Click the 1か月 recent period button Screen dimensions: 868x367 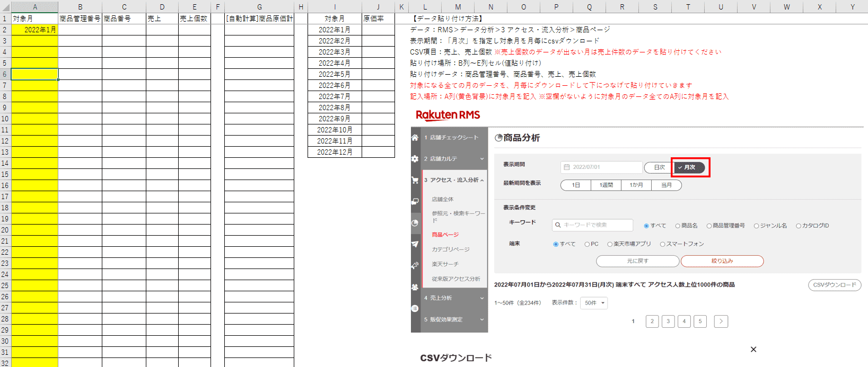coord(636,185)
